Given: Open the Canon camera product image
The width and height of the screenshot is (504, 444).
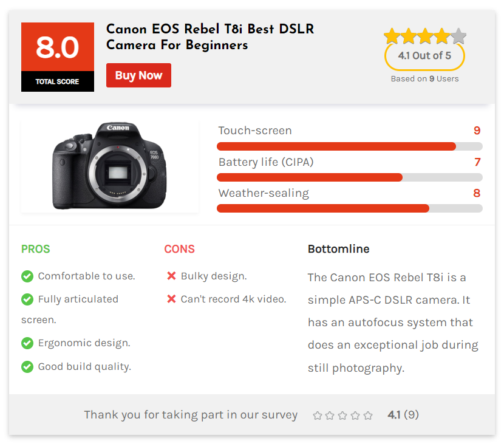Looking at the screenshot, I should [x=110, y=166].
